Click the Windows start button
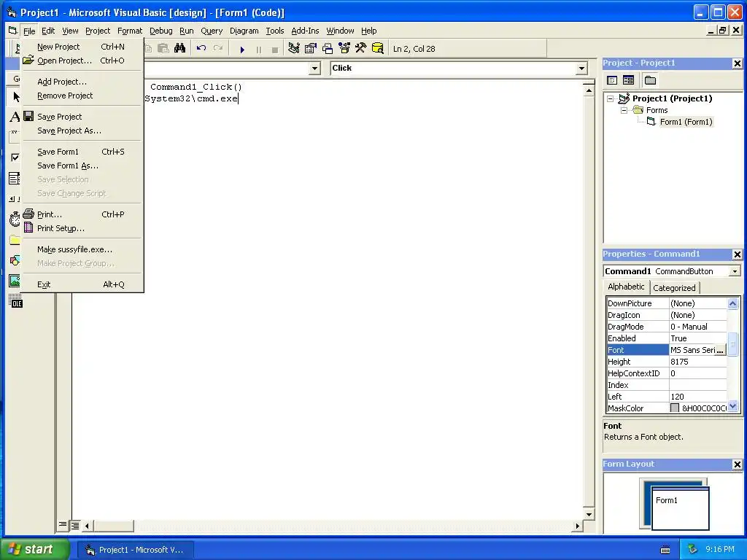Viewport: 747px width, 560px height. pyautogui.click(x=34, y=550)
